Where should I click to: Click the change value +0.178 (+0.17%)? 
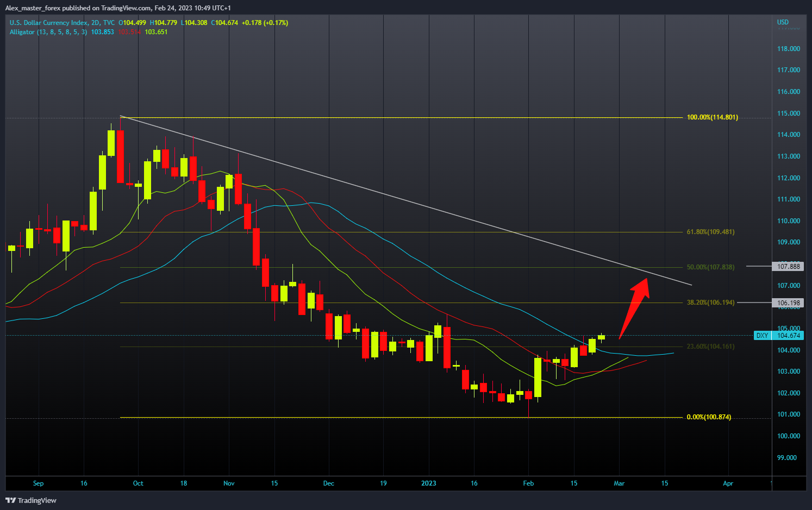(265, 23)
